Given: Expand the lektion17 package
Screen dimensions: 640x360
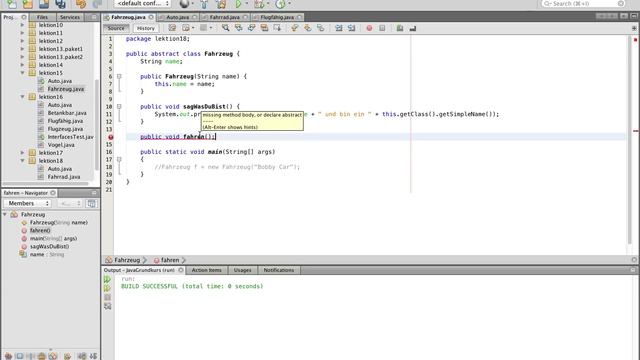Looking at the screenshot, I should [22, 153].
